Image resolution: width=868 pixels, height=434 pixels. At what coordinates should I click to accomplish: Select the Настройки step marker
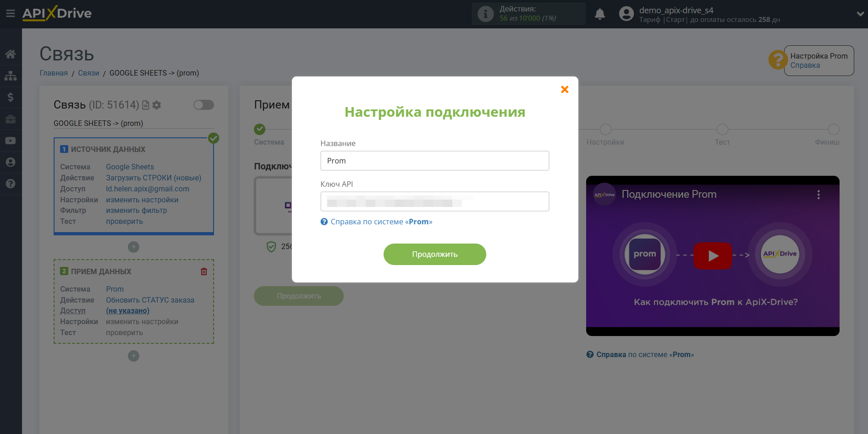coord(605,129)
